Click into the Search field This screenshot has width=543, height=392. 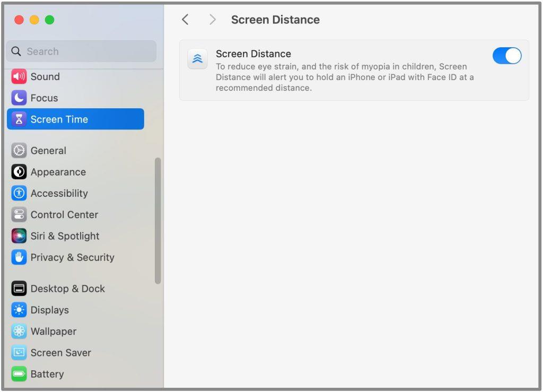(81, 51)
